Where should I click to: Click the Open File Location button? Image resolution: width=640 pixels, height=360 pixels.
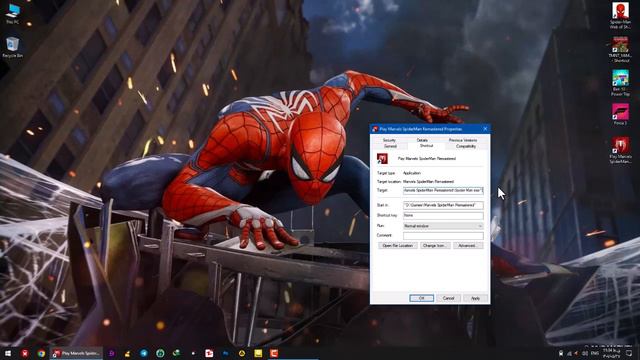pos(398,246)
